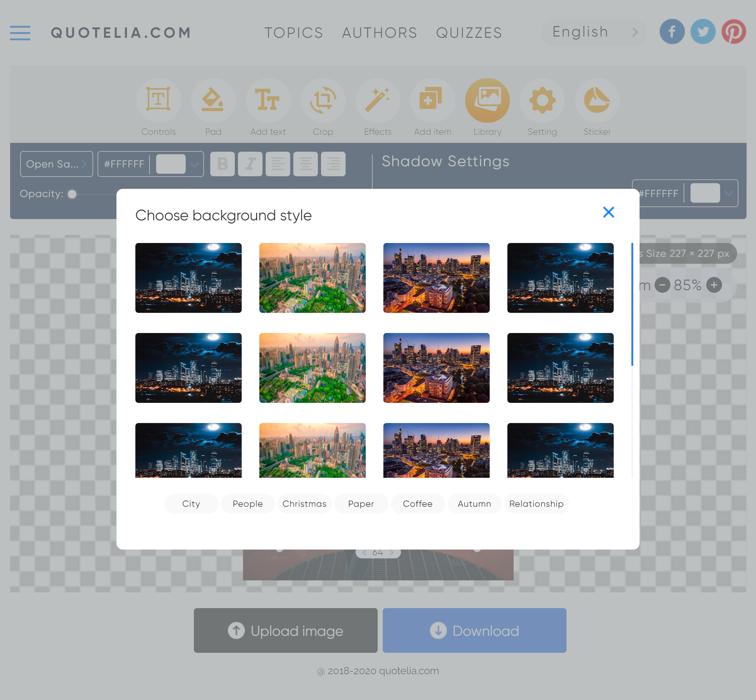Click the Download button
This screenshot has width=756, height=700.
click(474, 630)
